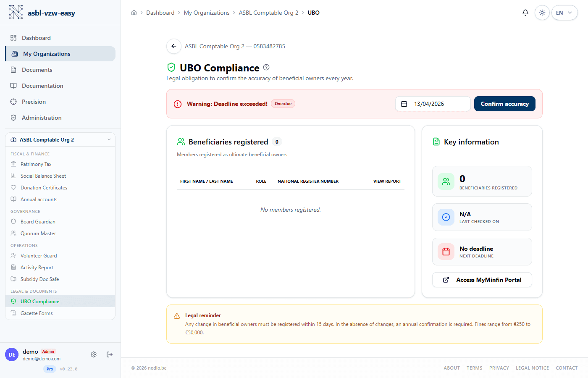This screenshot has width=588, height=378.
Task: Open Dashboard in sidebar
Action: pyautogui.click(x=60, y=38)
